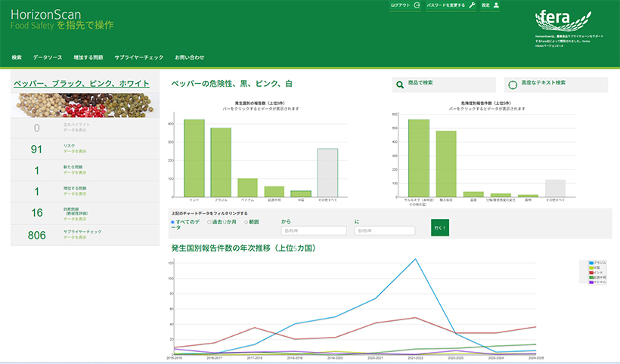Click the HorizonScan Food Safety title logo
Screen dimensions: 620x364
click(x=62, y=20)
